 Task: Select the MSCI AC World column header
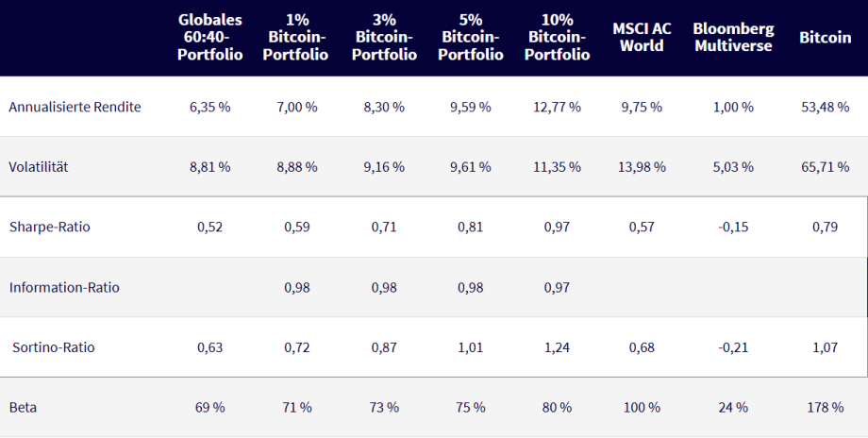(x=643, y=38)
